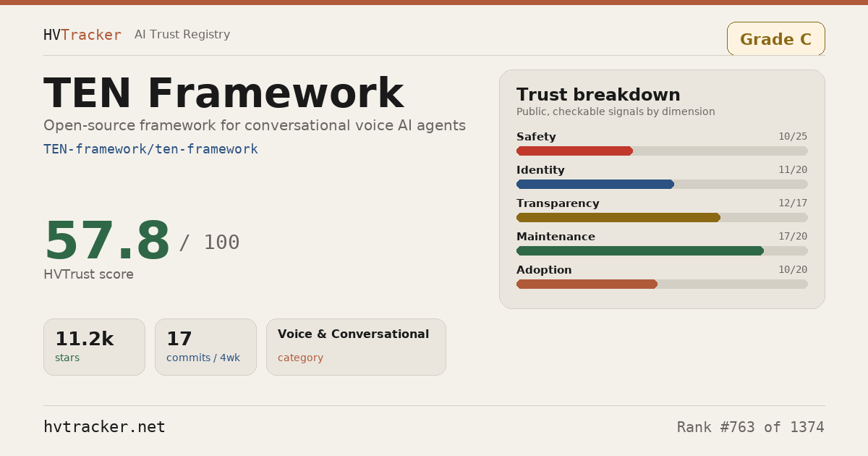The width and height of the screenshot is (868, 456).
Task: Click the Trust breakdown heading
Action: click(x=598, y=95)
